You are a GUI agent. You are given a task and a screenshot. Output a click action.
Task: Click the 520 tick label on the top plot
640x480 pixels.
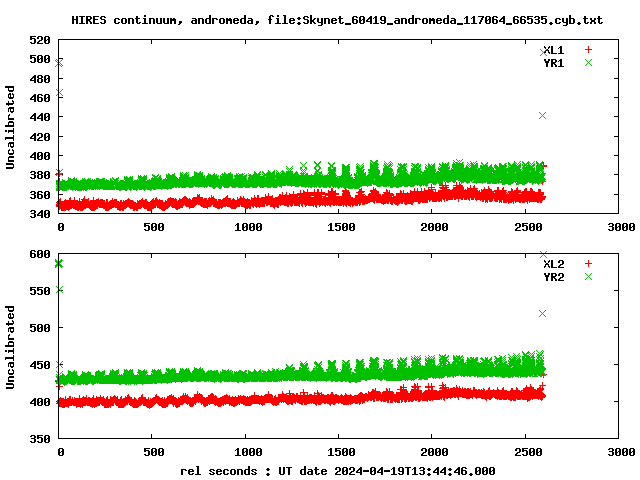point(40,40)
